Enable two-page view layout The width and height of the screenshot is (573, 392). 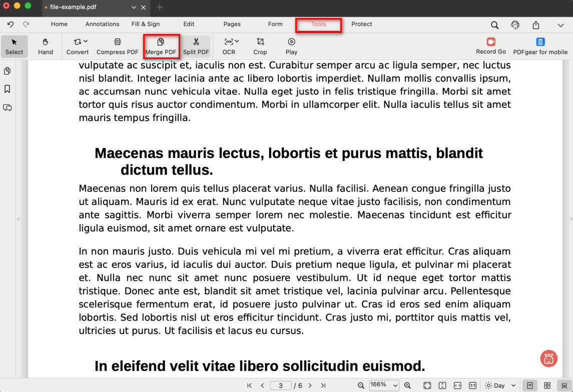pos(547,385)
